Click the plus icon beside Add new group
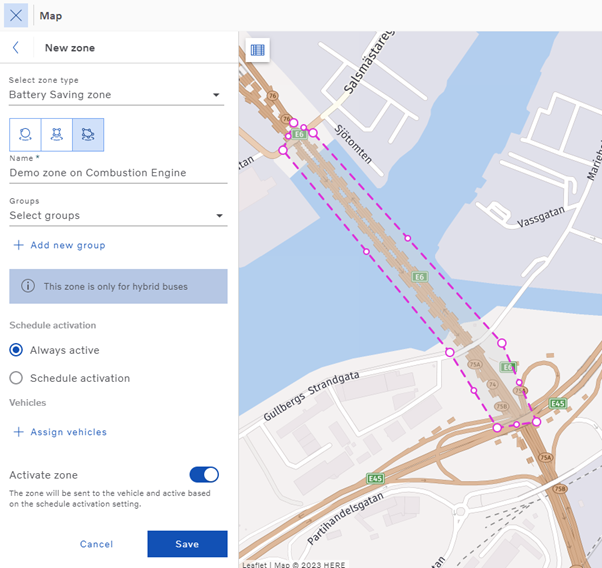 pyautogui.click(x=18, y=245)
